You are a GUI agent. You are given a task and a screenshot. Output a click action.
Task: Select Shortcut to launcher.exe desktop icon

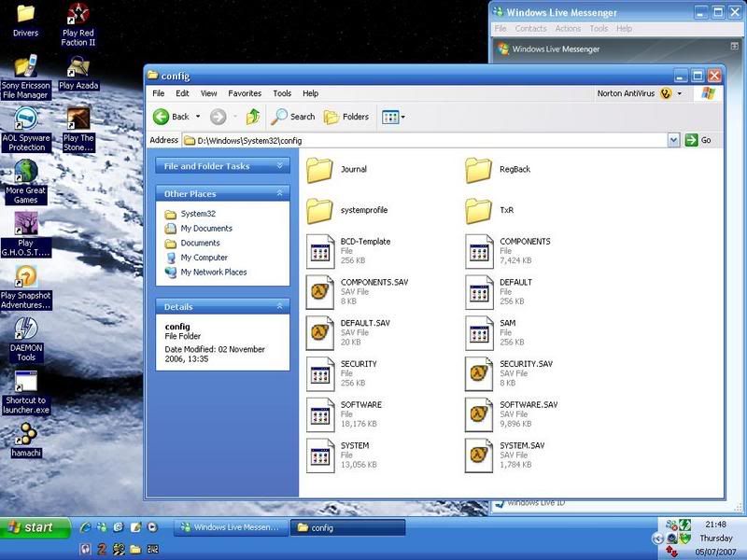click(26, 392)
